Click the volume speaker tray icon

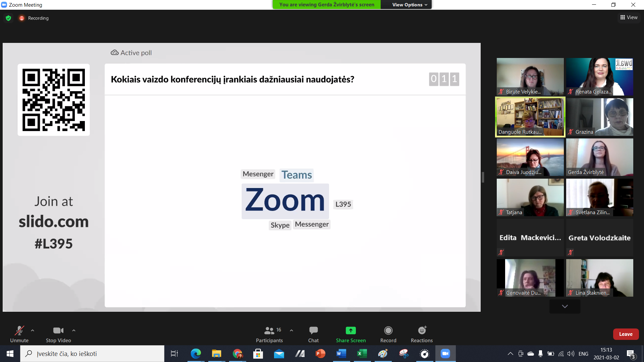click(571, 354)
